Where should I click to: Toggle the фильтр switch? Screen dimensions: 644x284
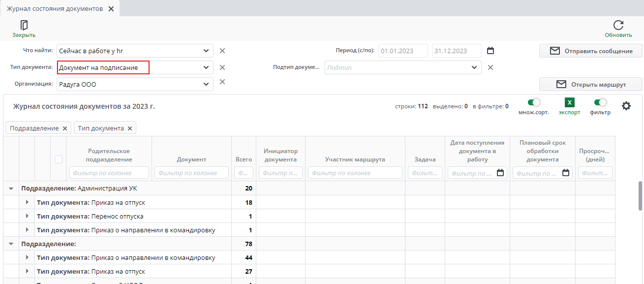point(600,102)
